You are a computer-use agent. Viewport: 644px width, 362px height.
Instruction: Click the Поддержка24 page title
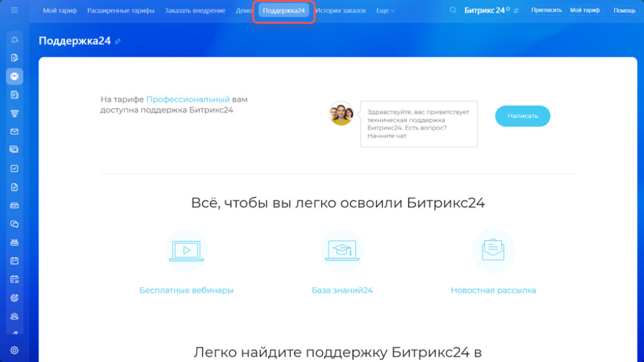pyautogui.click(x=74, y=41)
